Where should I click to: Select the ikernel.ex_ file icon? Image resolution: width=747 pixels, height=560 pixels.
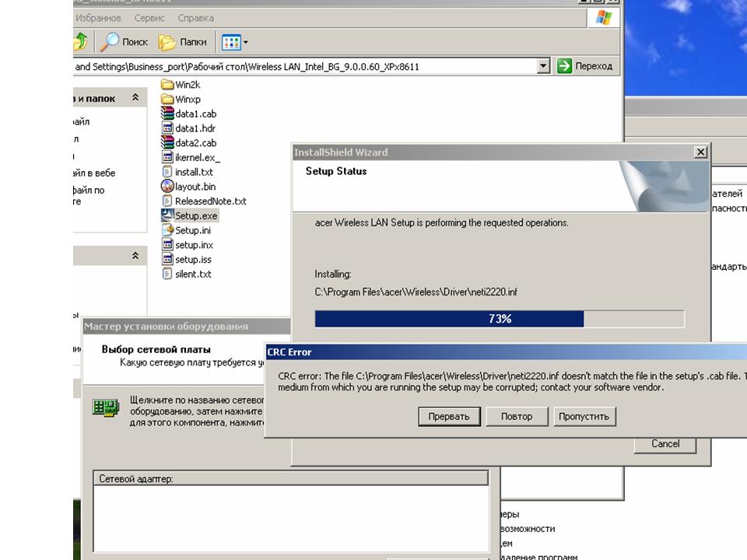[167, 157]
